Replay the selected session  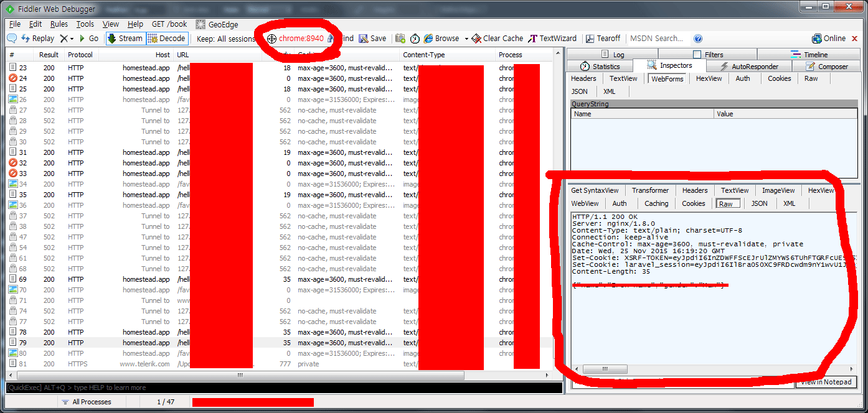coord(37,39)
